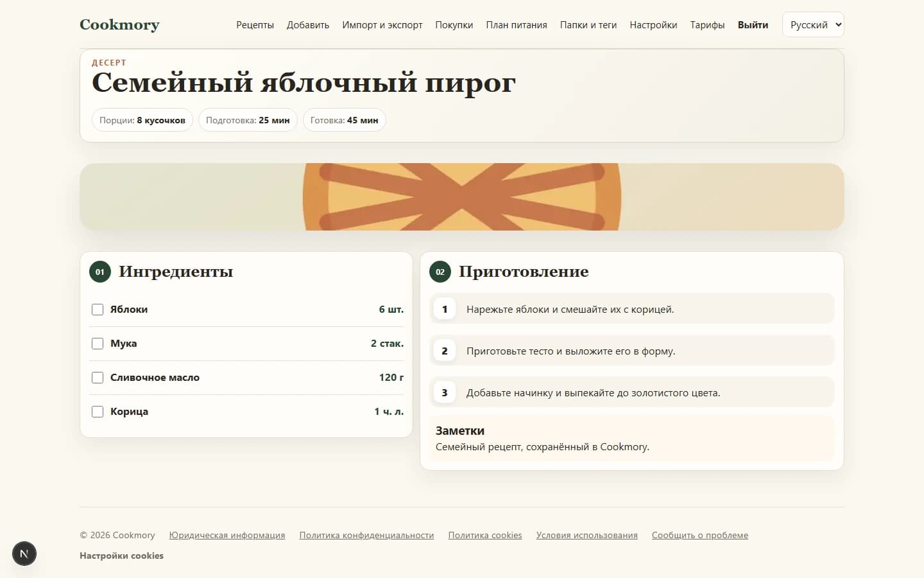The image size is (924, 578).
Task: Open Настройки in the top navigation
Action: [x=653, y=25]
